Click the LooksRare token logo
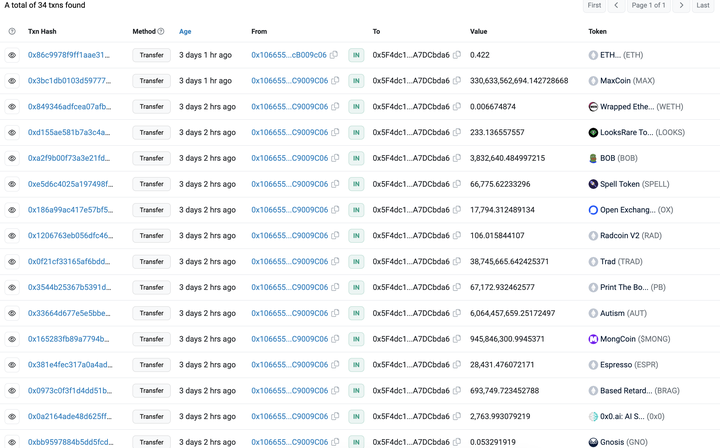 click(593, 133)
